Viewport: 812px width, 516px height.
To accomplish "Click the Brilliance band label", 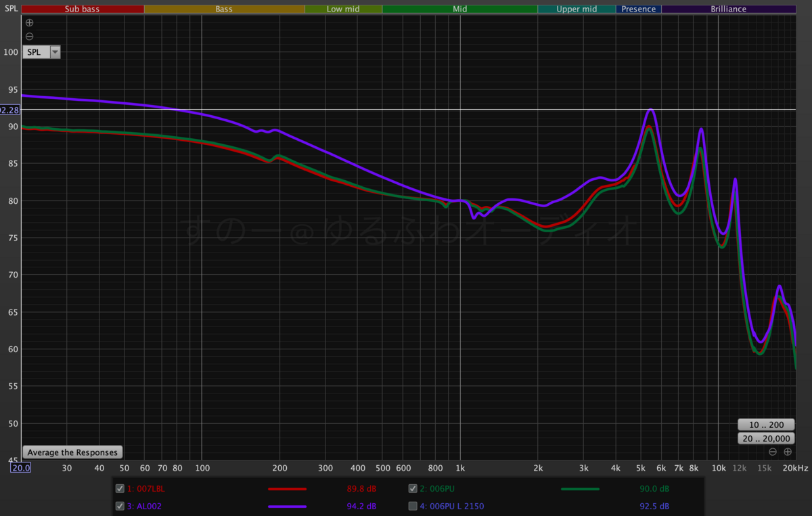I will point(729,9).
